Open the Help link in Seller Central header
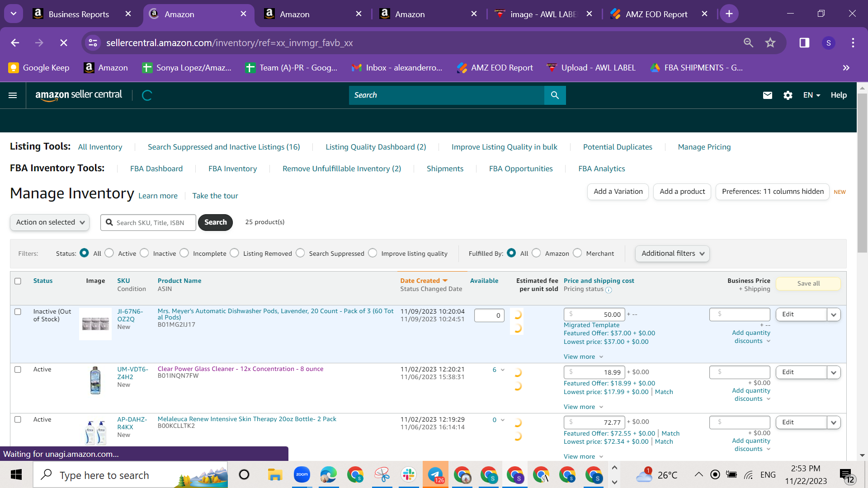Viewport: 868px width, 488px height. pyautogui.click(x=839, y=95)
